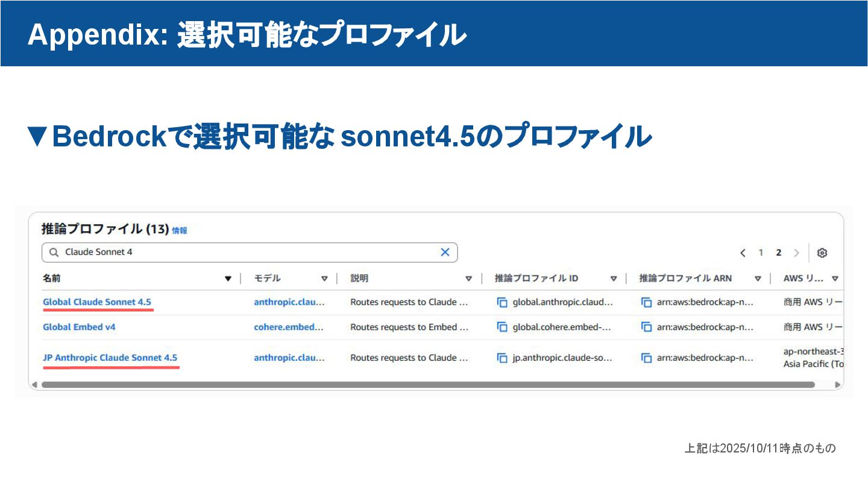Copy profile ID global.anthropic.claud...

pyautogui.click(x=502, y=302)
